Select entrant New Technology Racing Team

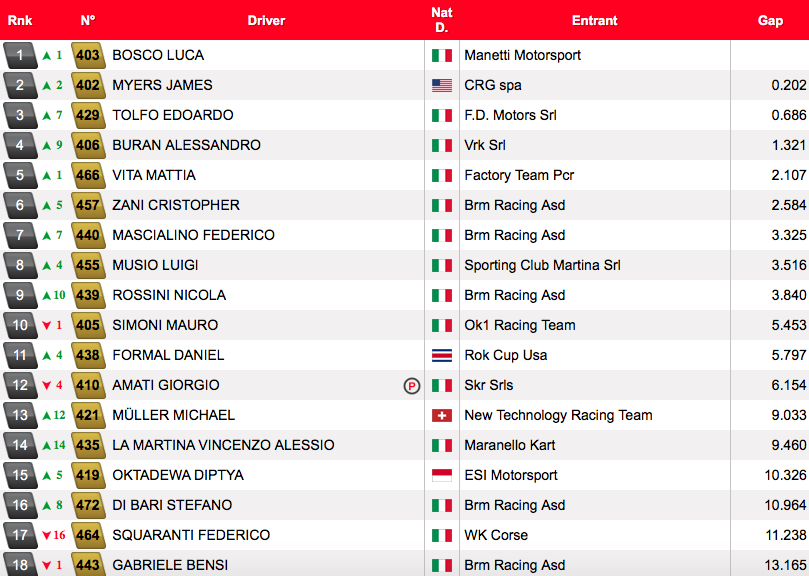click(558, 415)
